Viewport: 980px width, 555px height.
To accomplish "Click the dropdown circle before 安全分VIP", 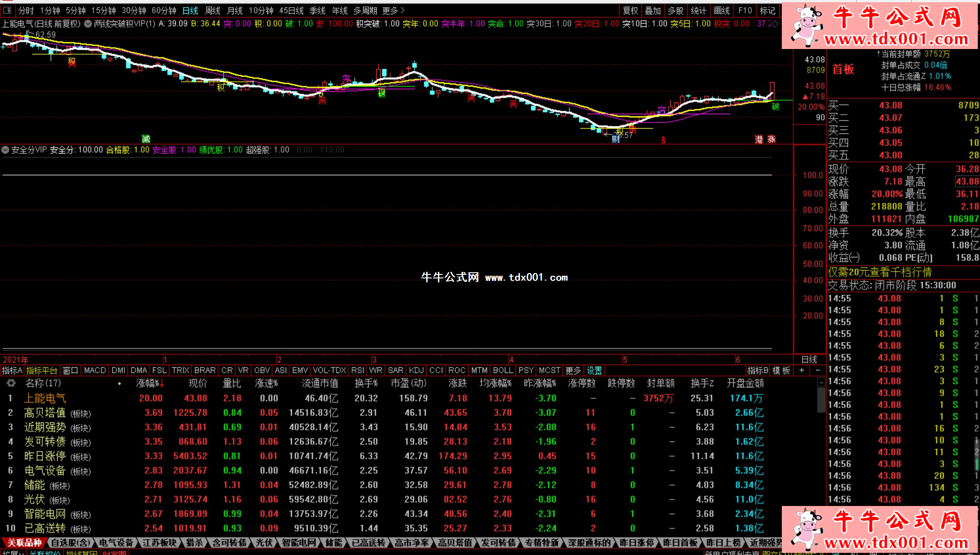I will pyautogui.click(x=5, y=150).
